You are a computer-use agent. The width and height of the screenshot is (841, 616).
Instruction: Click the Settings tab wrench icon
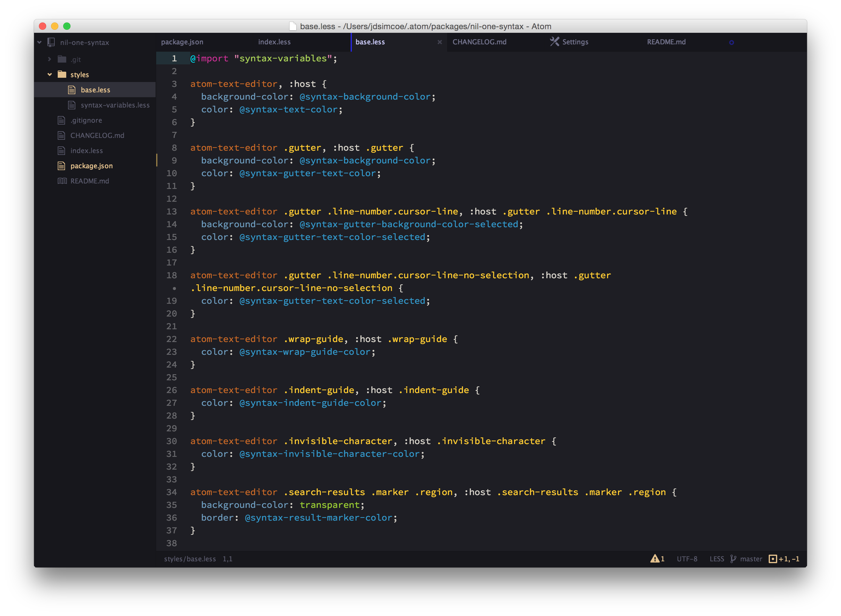click(554, 42)
